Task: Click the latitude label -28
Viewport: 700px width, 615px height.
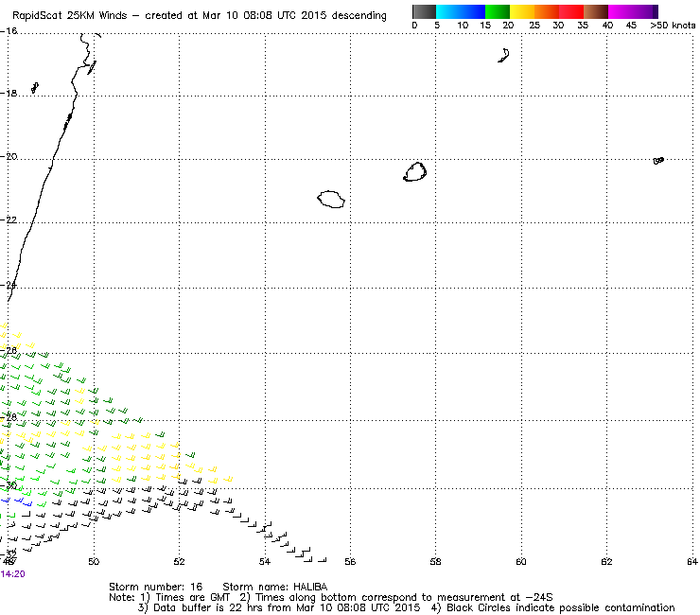Action: (x=9, y=417)
